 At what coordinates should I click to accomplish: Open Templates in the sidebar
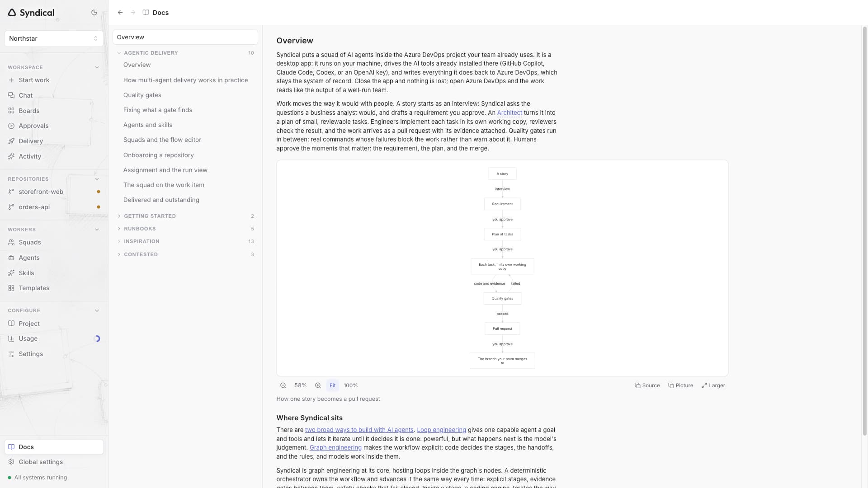pos(54,288)
